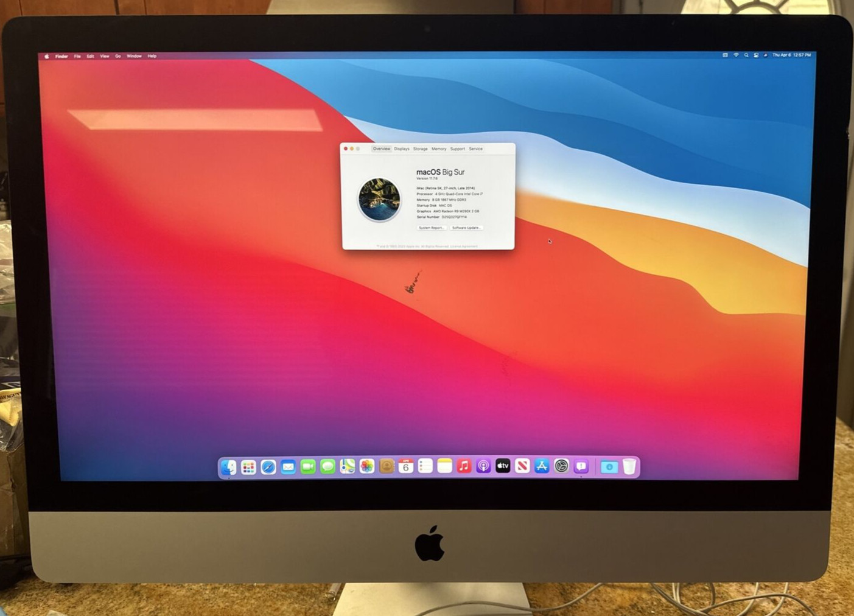Launch Music from the Dock
This screenshot has height=616, width=854.
pyautogui.click(x=464, y=466)
